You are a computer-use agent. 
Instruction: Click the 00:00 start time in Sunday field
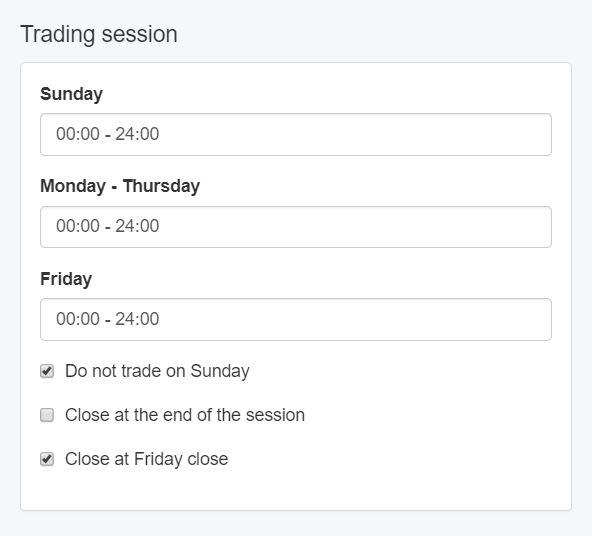coord(78,134)
